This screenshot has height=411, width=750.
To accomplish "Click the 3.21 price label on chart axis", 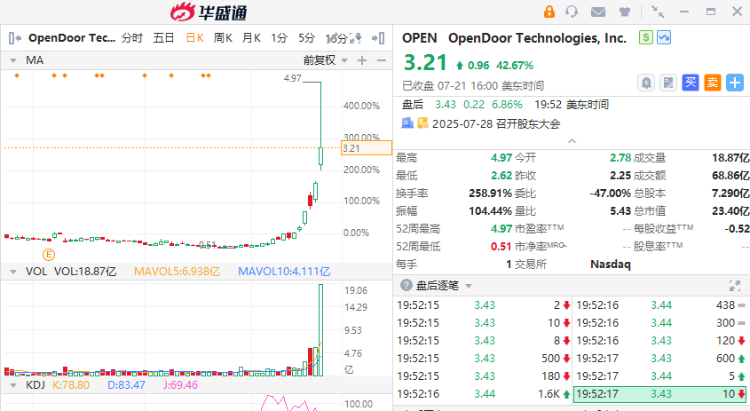I will click(x=366, y=148).
